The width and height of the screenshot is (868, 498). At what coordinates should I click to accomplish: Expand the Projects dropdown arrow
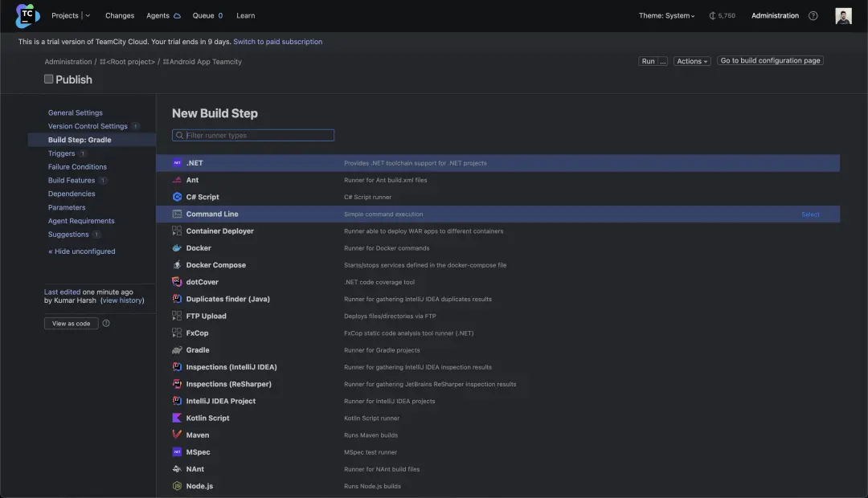coord(88,15)
